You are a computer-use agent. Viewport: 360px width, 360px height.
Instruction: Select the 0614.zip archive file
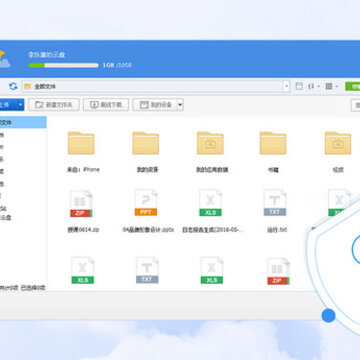tap(81, 204)
